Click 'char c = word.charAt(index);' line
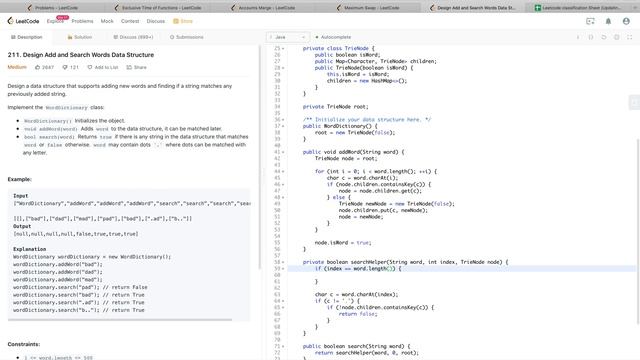 click(356, 294)
